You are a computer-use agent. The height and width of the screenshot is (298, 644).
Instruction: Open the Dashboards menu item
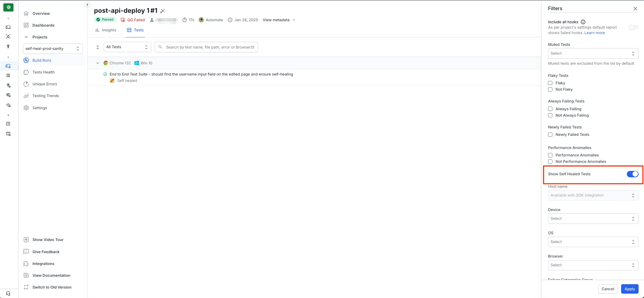click(x=43, y=25)
